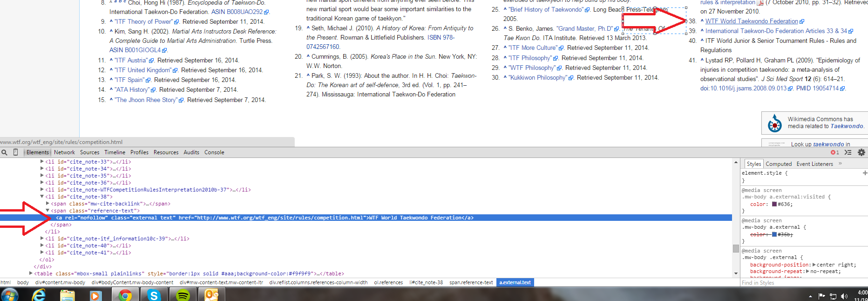Collapse the cite_note-38 list item

coord(42,197)
